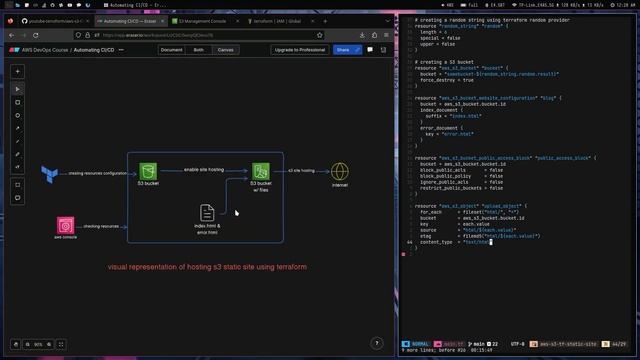Select the frame tool in lower toolbar group

pyautogui.click(x=18, y=185)
